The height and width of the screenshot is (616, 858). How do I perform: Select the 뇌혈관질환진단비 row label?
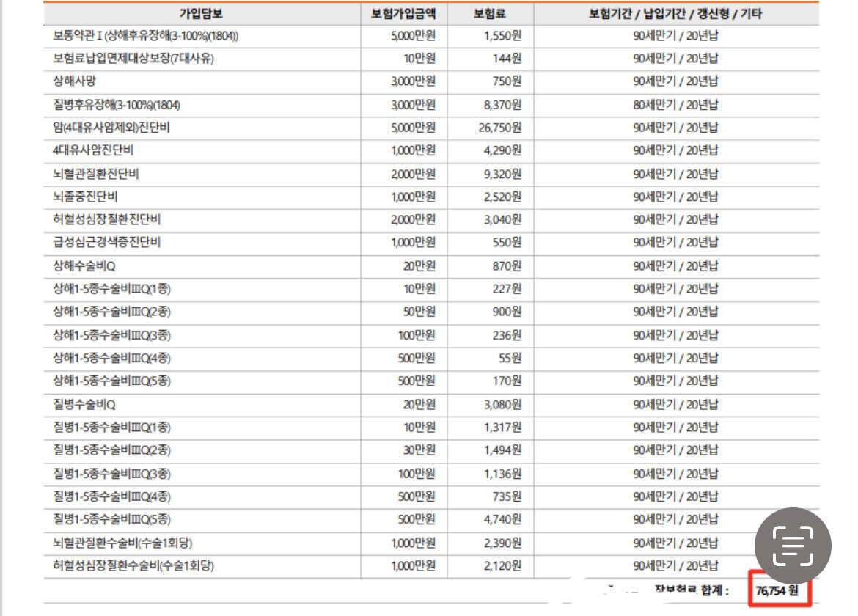(96, 174)
